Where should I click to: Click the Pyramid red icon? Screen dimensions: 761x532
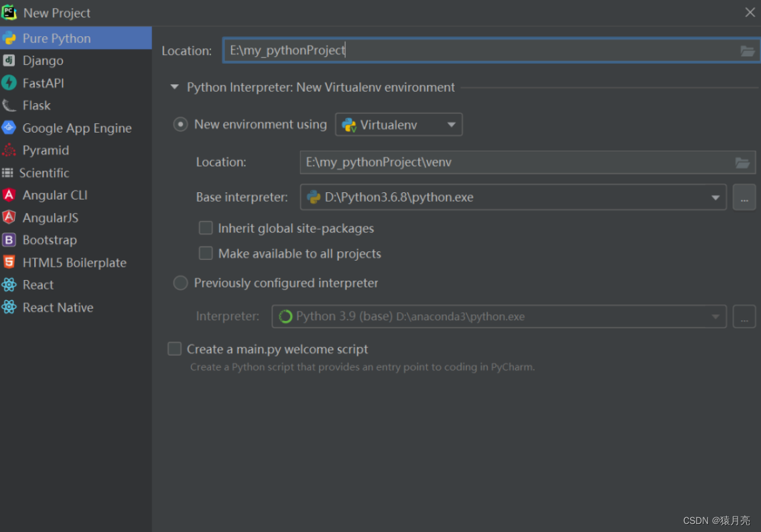[x=9, y=150]
